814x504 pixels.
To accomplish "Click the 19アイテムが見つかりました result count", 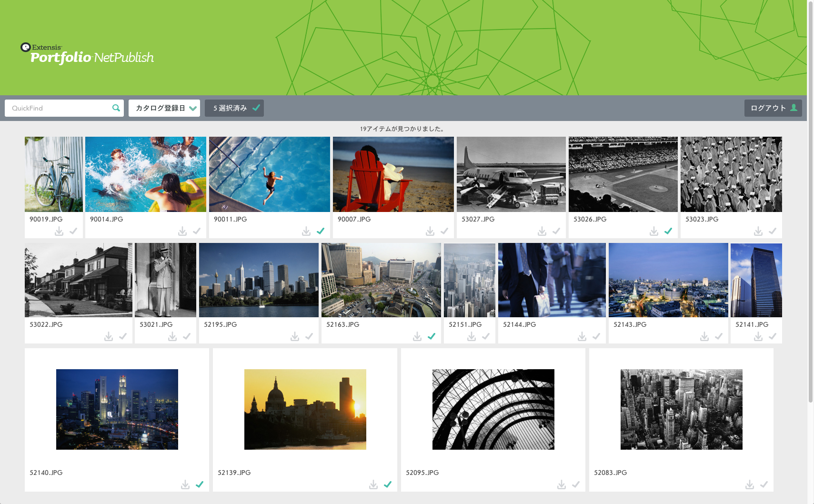I will point(402,129).
